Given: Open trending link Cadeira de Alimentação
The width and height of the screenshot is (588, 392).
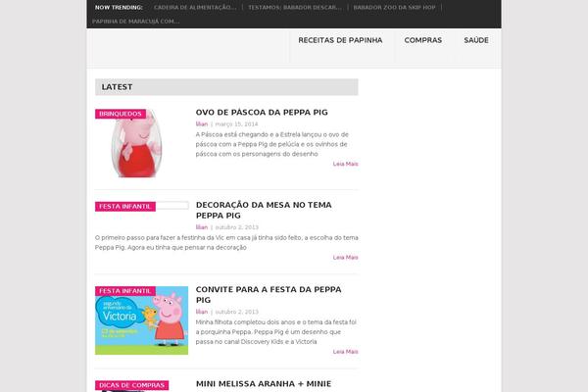Looking at the screenshot, I should [195, 8].
